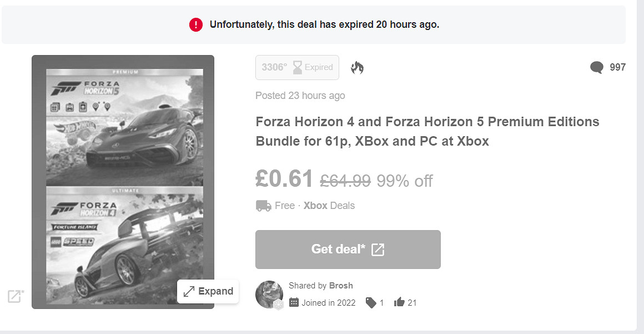
Task: Click the external-link arrow inside Get deal button
Action: (377, 250)
